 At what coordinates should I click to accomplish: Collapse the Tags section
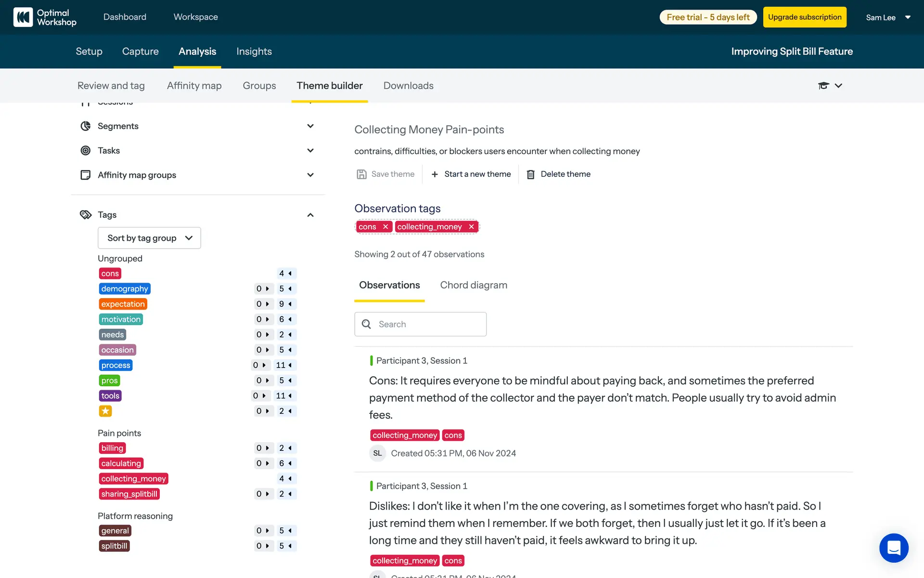(x=310, y=215)
